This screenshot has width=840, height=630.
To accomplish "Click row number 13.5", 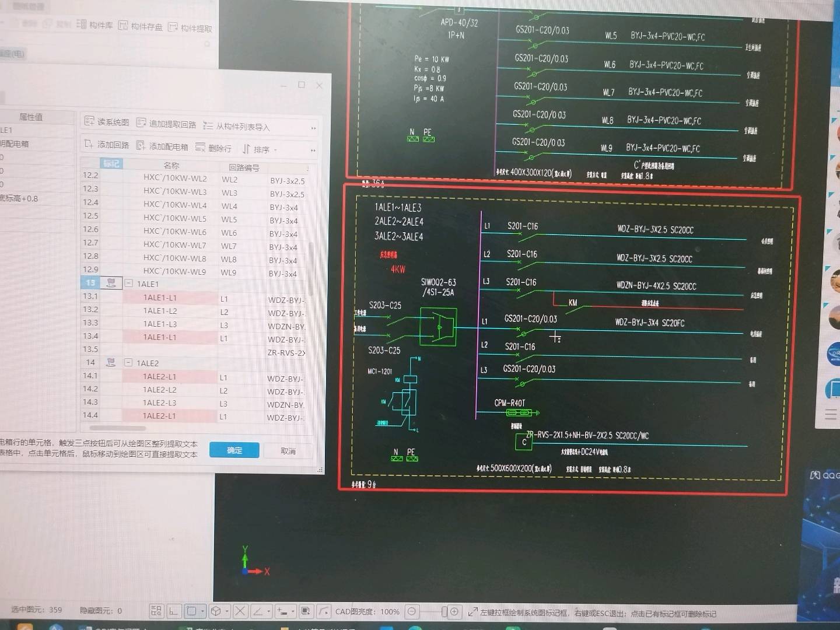I will (90, 349).
